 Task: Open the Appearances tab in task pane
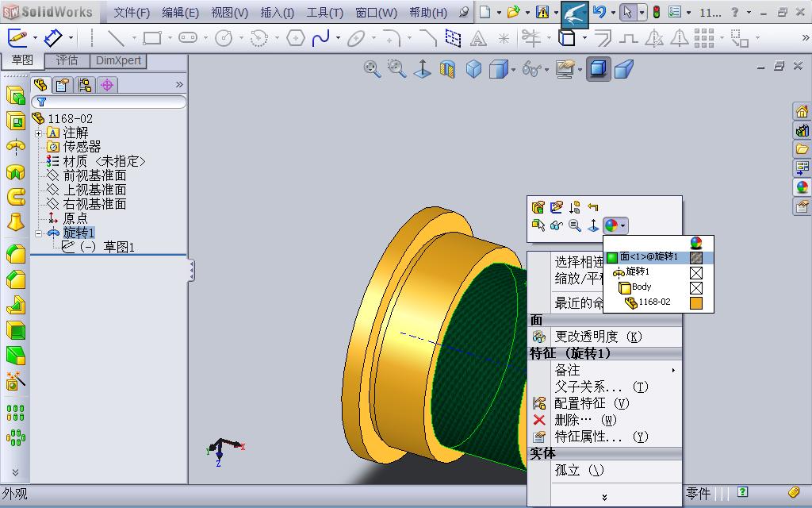coord(802,187)
